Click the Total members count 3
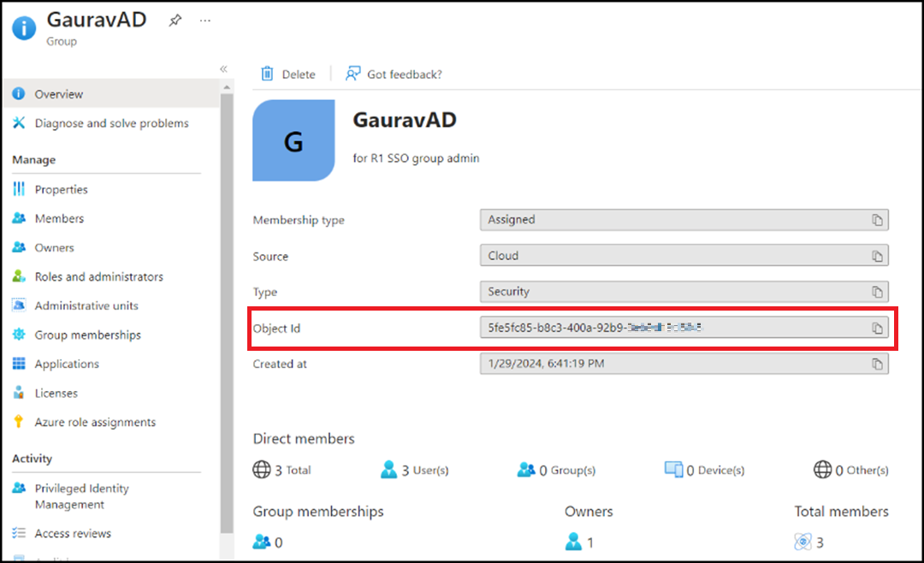This screenshot has width=924, height=563. [x=808, y=542]
